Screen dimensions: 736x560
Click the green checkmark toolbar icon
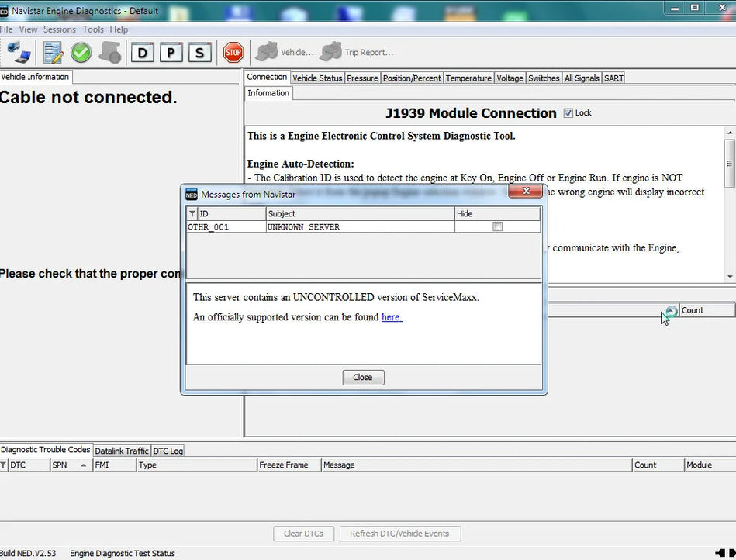81,53
